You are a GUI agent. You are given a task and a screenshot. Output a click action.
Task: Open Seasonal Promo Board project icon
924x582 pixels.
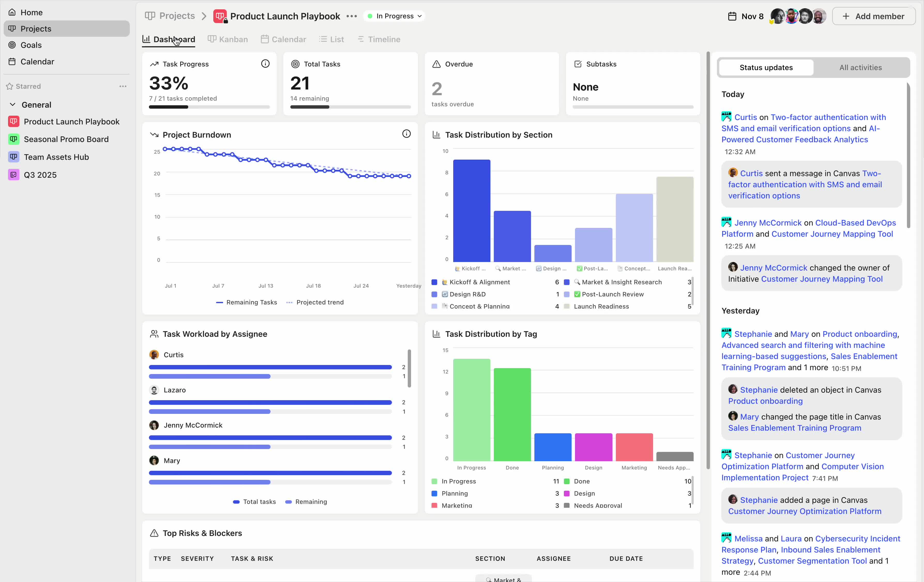coord(14,139)
